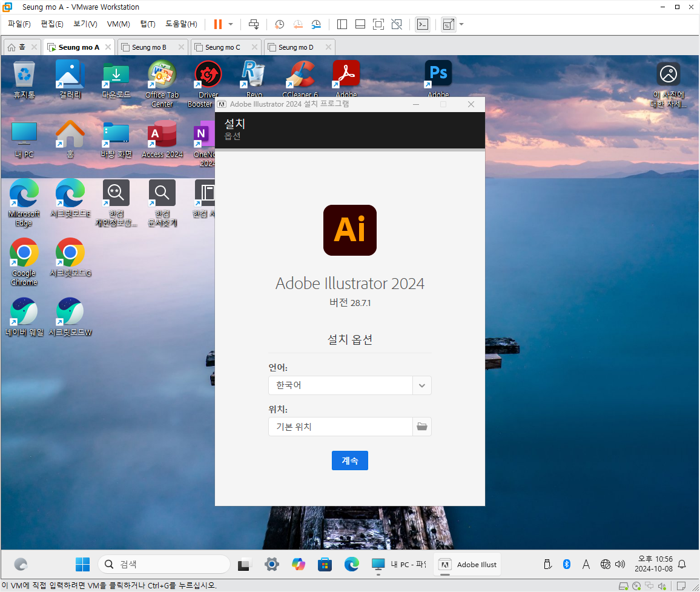Screen dimensions: 700x592
Task: Open the snapshot manager icon
Action: tap(316, 24)
